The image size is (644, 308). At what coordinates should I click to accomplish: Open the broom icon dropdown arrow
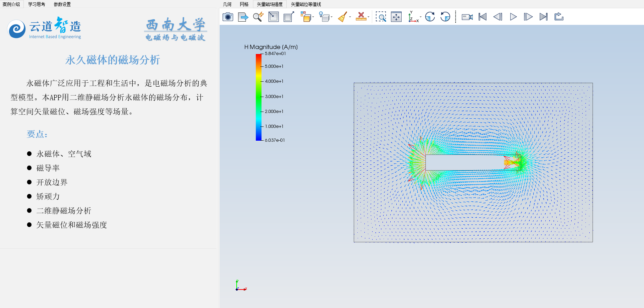pyautogui.click(x=350, y=17)
